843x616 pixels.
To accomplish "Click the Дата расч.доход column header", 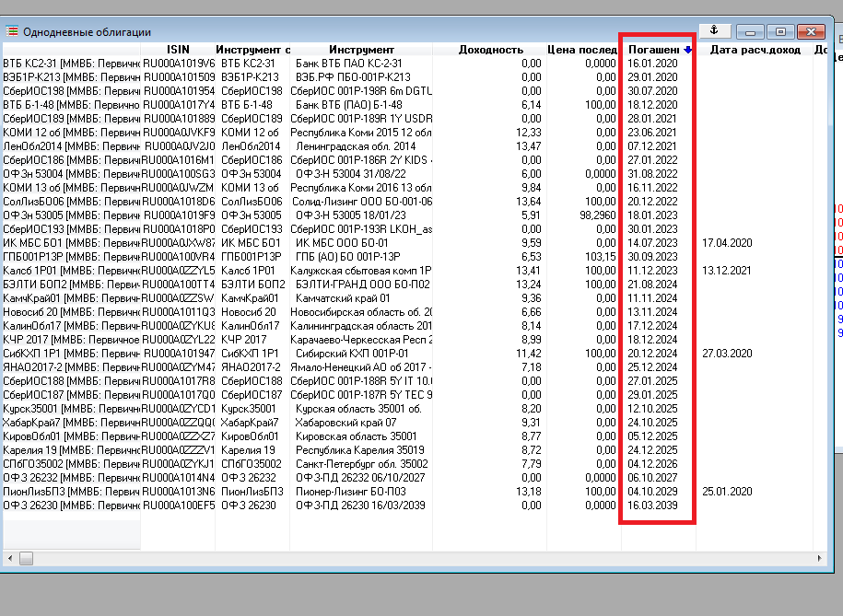I will point(755,50).
